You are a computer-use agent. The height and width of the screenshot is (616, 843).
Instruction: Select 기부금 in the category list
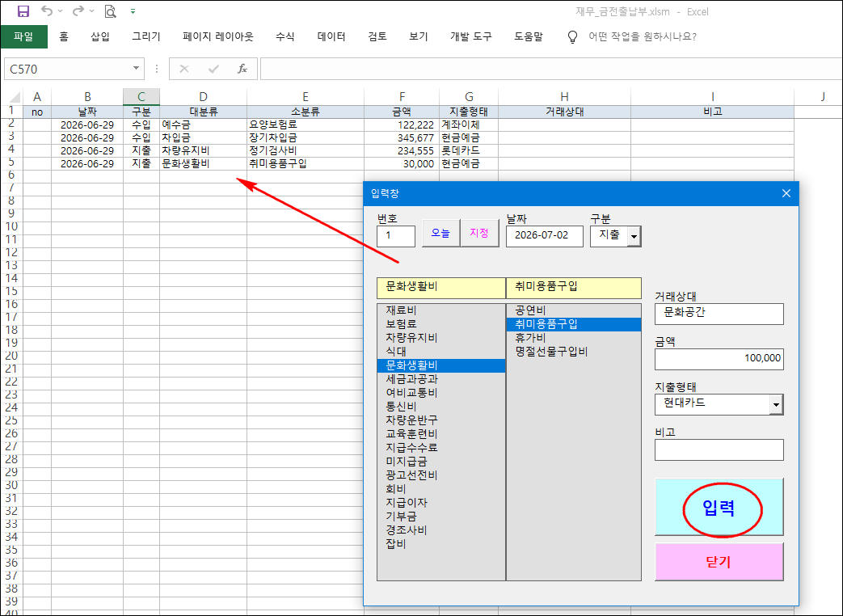pos(441,516)
